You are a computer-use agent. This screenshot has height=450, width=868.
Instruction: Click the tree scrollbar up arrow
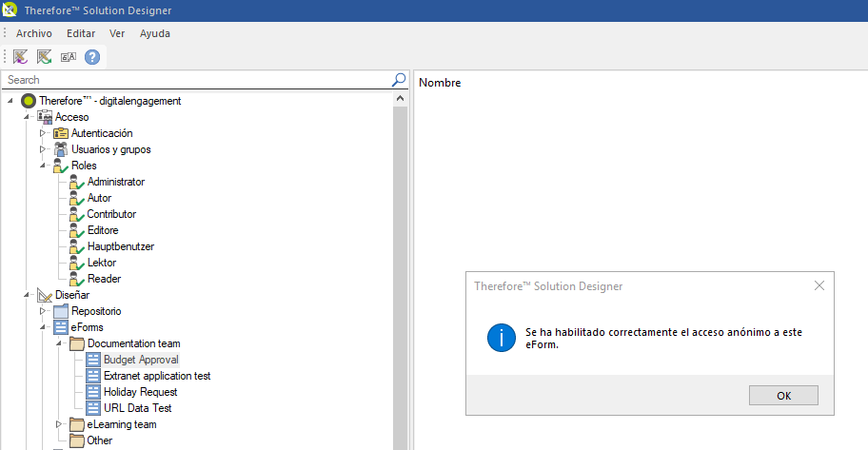[x=401, y=99]
